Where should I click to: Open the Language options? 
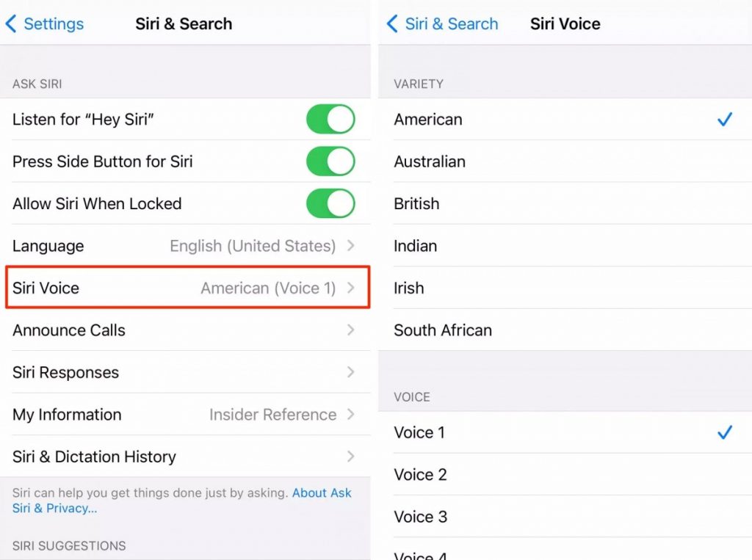pos(187,246)
